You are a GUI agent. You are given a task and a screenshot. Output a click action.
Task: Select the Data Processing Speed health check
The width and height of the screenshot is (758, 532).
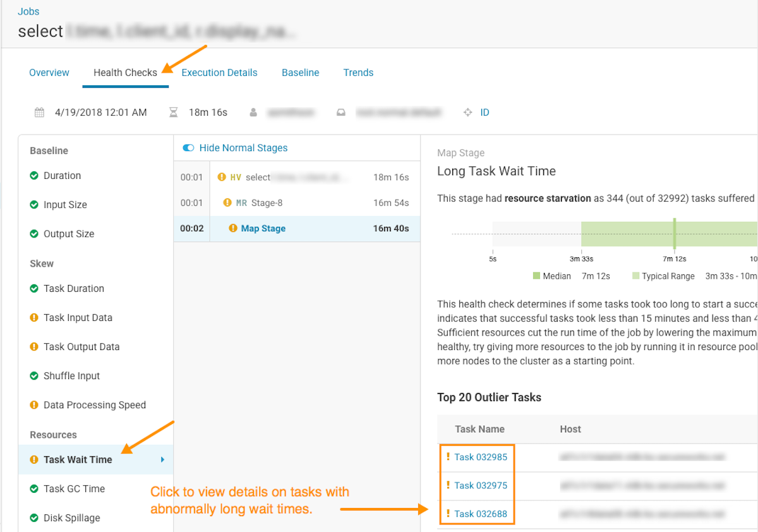[x=94, y=405]
